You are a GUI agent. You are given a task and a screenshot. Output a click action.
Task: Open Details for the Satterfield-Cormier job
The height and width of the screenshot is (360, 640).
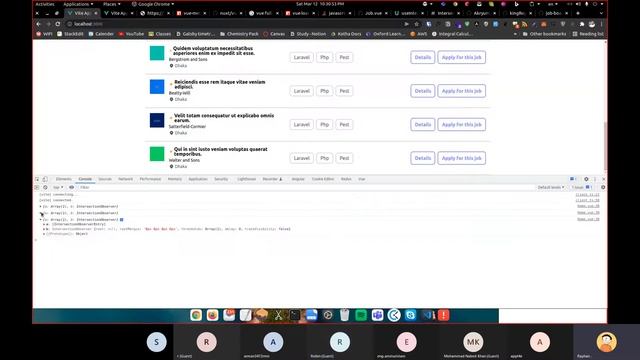[422, 124]
